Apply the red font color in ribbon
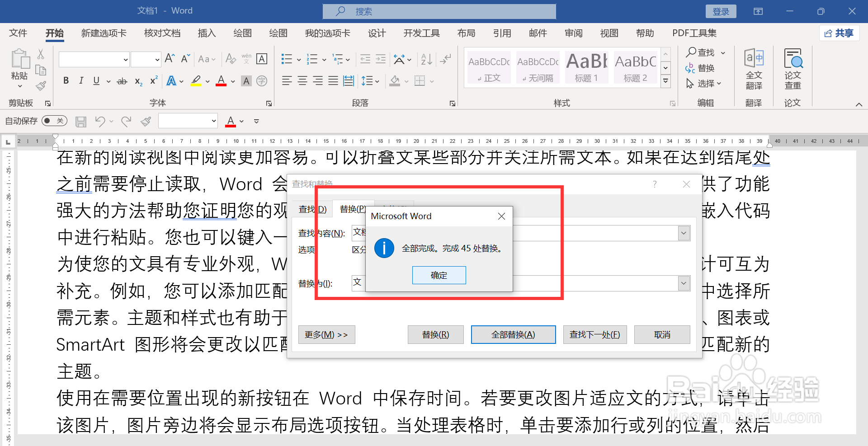Screen dimensions: 868x446 221,81
